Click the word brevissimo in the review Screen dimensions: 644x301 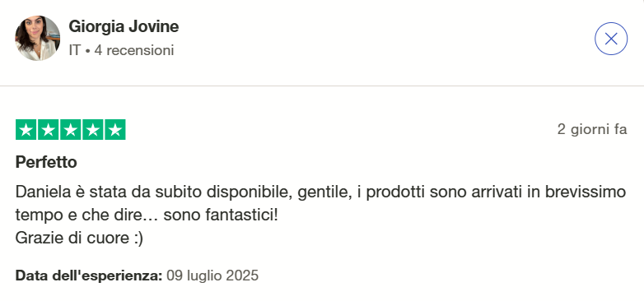590,192
